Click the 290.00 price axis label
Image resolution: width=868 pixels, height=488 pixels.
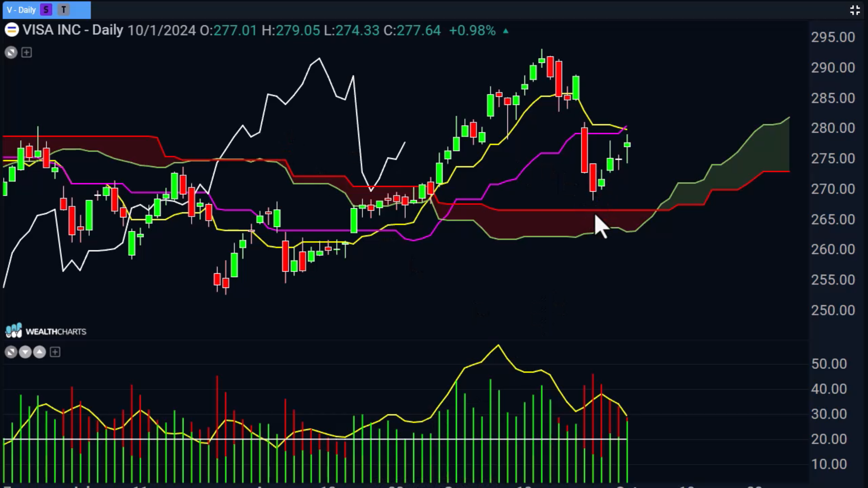coord(833,68)
